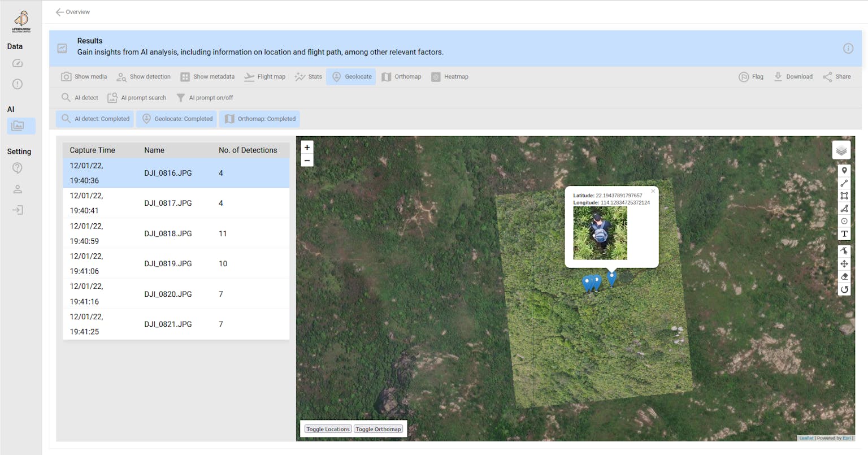The width and height of the screenshot is (868, 455).
Task: Click the Download button
Action: (793, 76)
